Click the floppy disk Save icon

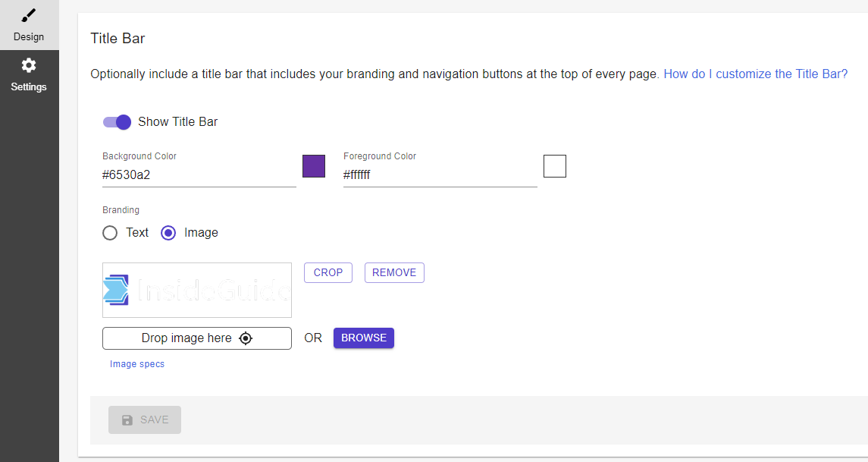point(127,420)
